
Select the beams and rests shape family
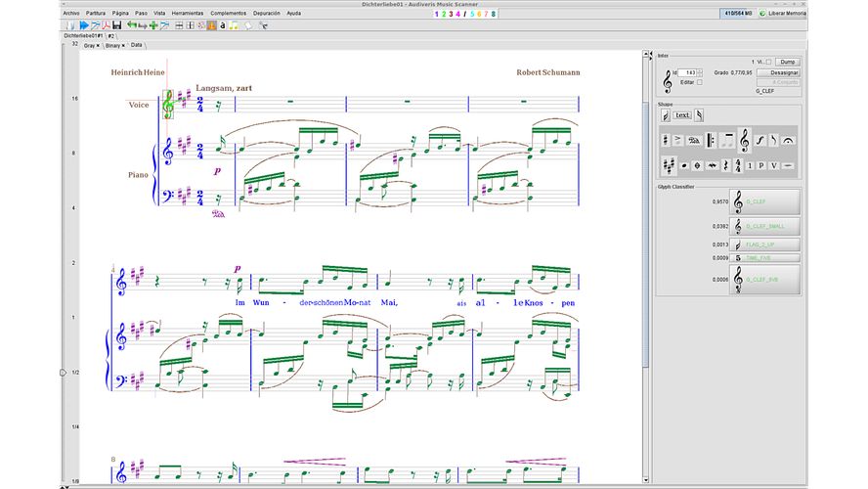[x=727, y=140]
